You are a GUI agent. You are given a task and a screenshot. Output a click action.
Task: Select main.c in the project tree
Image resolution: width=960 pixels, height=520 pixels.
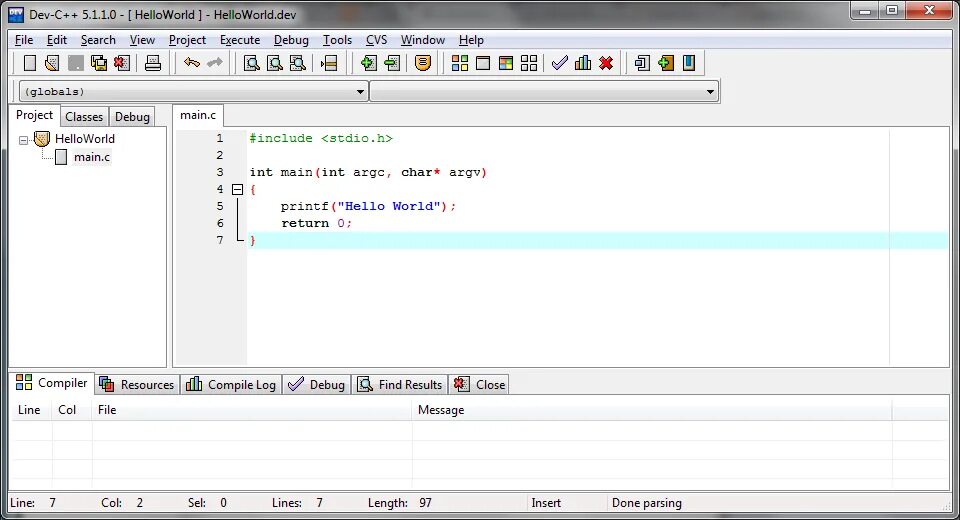(x=92, y=157)
